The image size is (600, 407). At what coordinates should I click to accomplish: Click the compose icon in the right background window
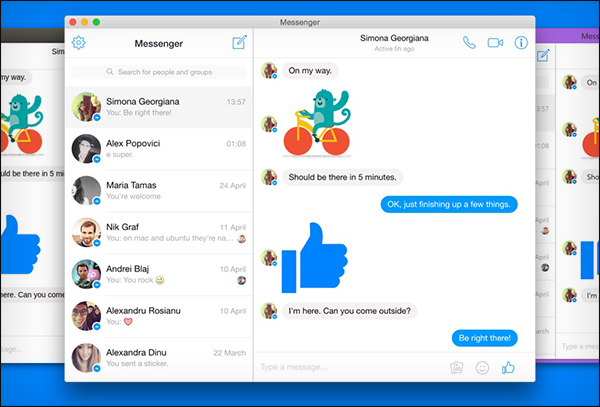(x=543, y=55)
